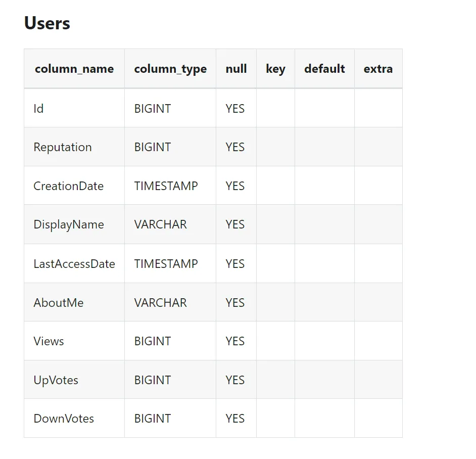Viewport: 476px width, 459px height.
Task: Click the AboutMe cell
Action: pyautogui.click(x=74, y=302)
